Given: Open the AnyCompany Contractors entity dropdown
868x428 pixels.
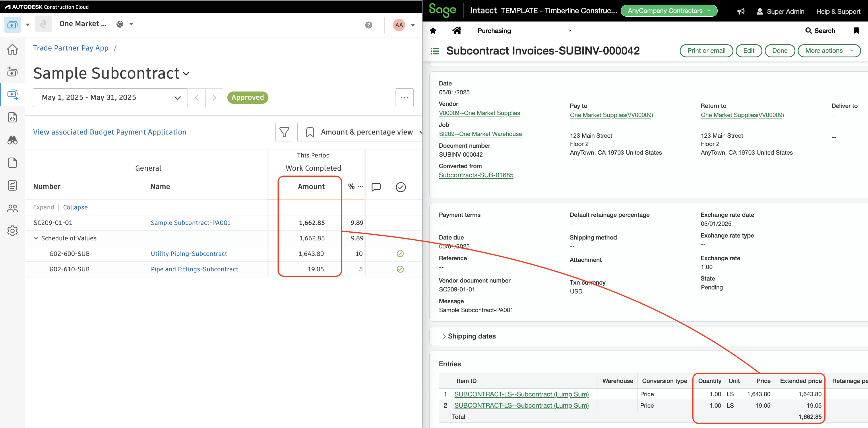Looking at the screenshot, I should (669, 11).
